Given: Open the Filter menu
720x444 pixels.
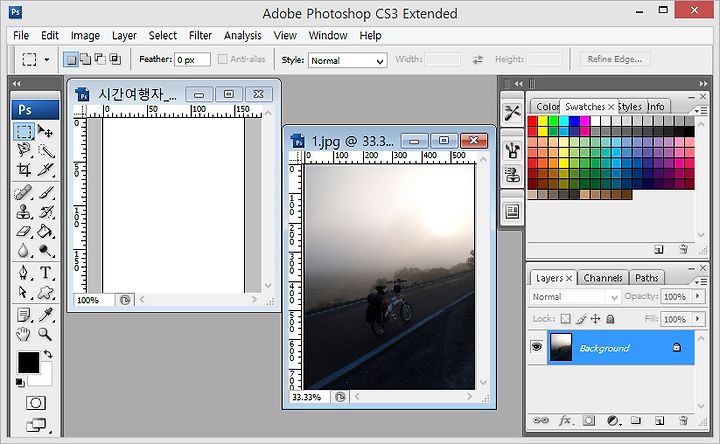Looking at the screenshot, I should click(x=200, y=35).
